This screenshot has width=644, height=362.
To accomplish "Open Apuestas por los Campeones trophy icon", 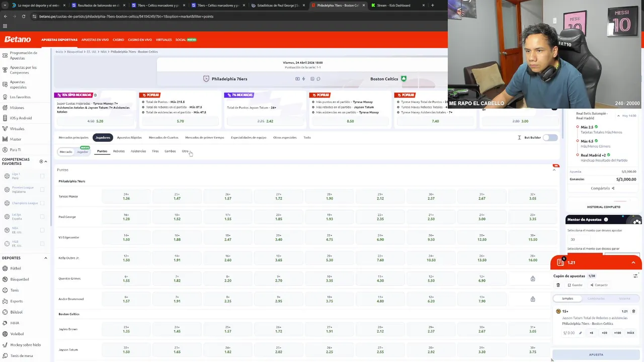I will pyautogui.click(x=5, y=69).
